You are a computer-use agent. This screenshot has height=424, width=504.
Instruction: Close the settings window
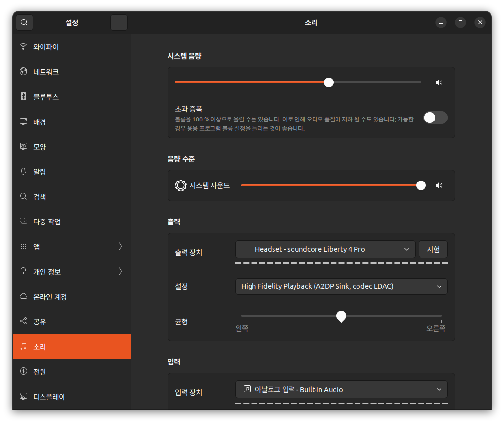(x=480, y=22)
